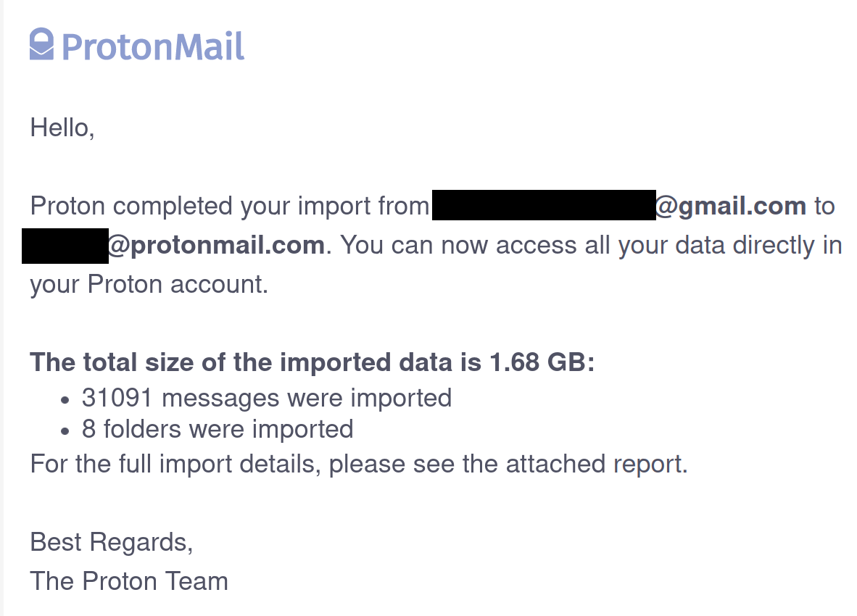The image size is (857, 616).
Task: Select the @gmail.com address text
Action: (x=730, y=206)
